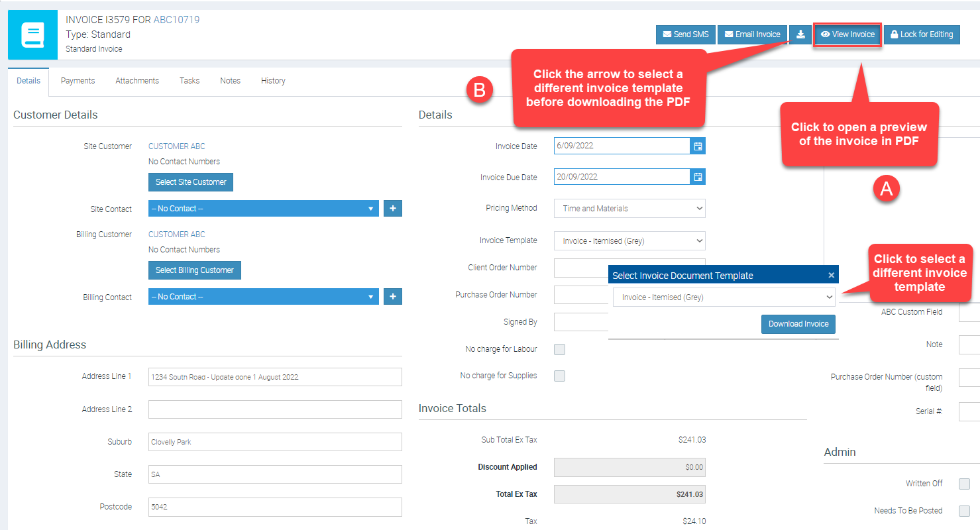Viewport: 980px width, 530px height.
Task: Toggle Needs To Be Posted checkbox
Action: [x=964, y=511]
